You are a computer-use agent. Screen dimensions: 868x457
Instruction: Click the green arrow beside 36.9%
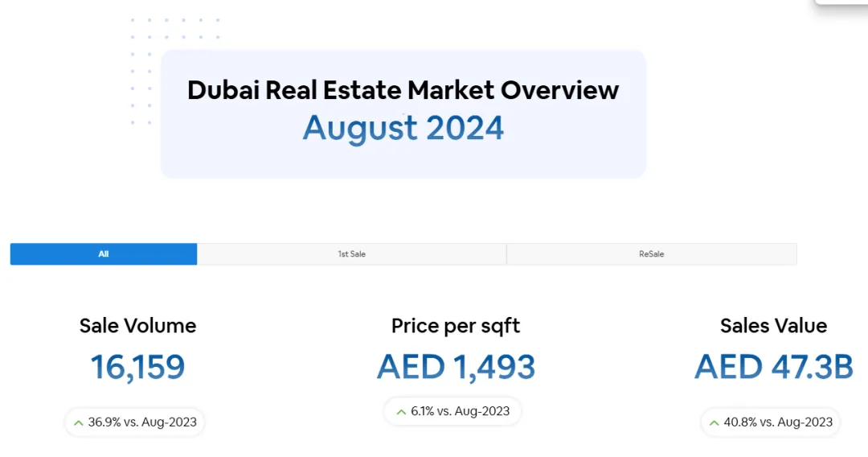click(x=79, y=422)
